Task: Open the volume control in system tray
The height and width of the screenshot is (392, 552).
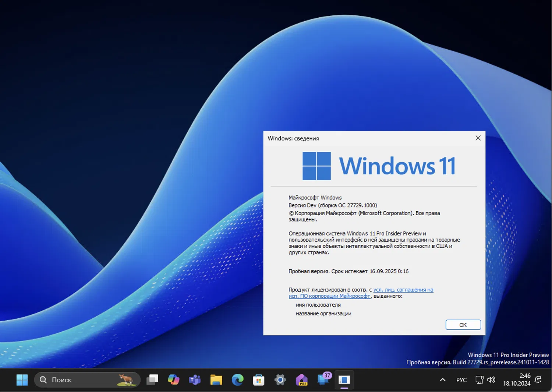Action: (x=491, y=379)
